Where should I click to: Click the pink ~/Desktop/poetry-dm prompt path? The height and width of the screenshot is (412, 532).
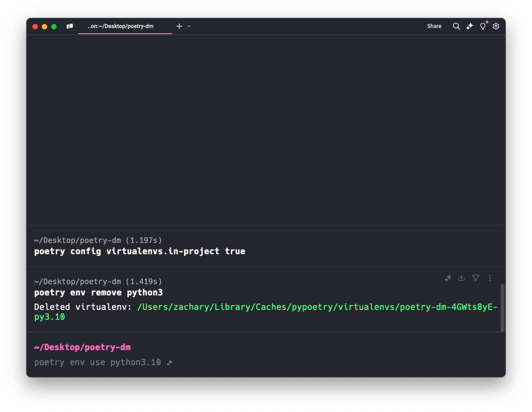(82, 347)
